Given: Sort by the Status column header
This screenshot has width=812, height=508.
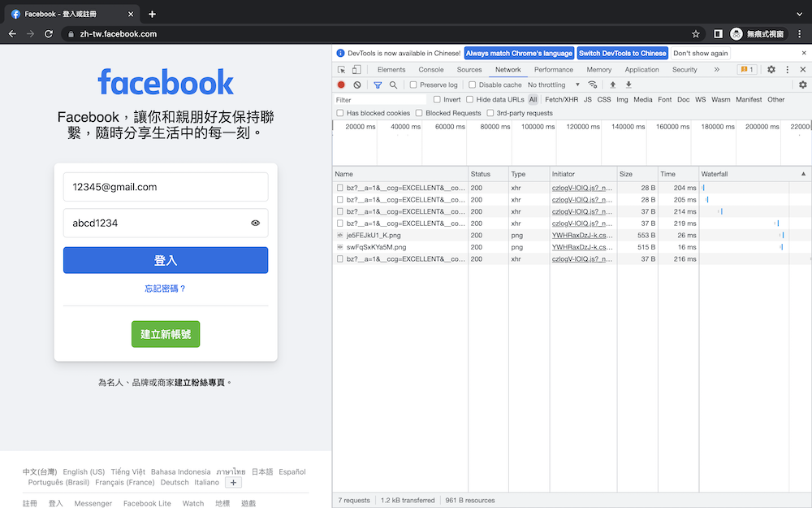Looking at the screenshot, I should pyautogui.click(x=488, y=174).
